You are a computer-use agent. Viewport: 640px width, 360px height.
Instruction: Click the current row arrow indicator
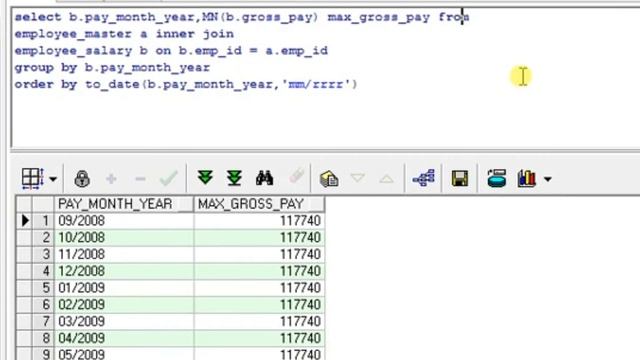click(x=24, y=221)
